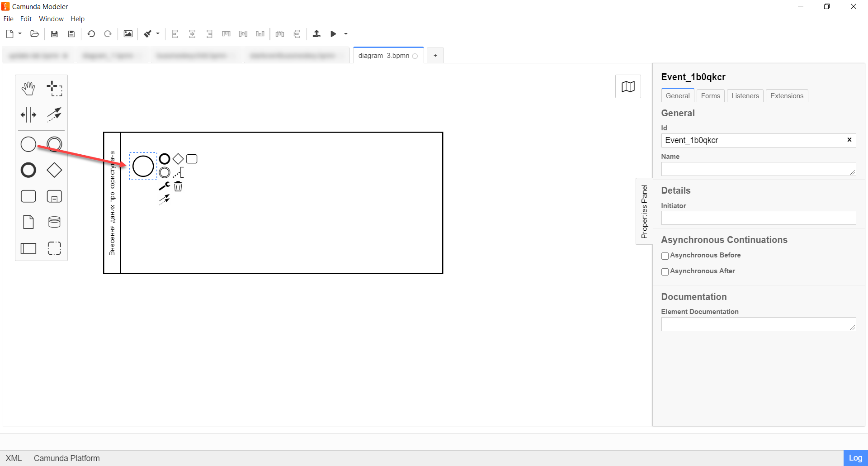Create a data object reference from palette
Screen dimensions: 868x466
click(x=28, y=222)
